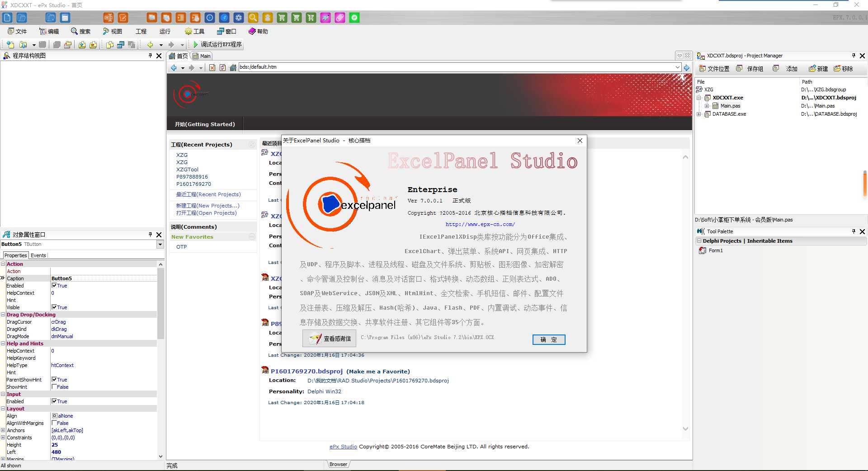
Task: Click 新建工程(New Projects...) link
Action: pos(208,206)
